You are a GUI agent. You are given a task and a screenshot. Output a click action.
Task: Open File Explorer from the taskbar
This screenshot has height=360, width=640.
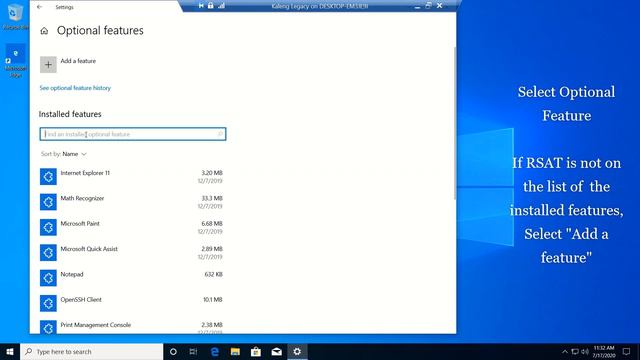point(235,351)
